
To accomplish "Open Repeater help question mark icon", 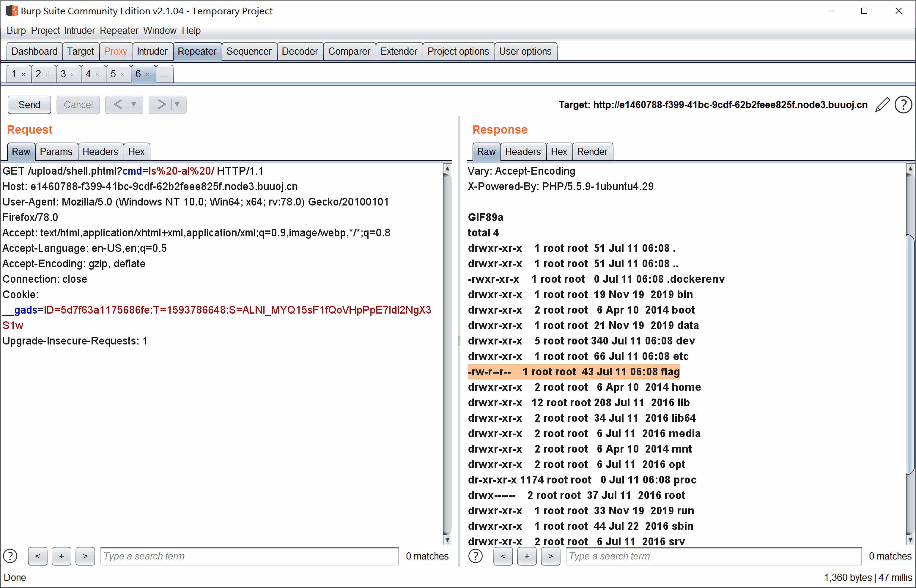I will pyautogui.click(x=904, y=105).
